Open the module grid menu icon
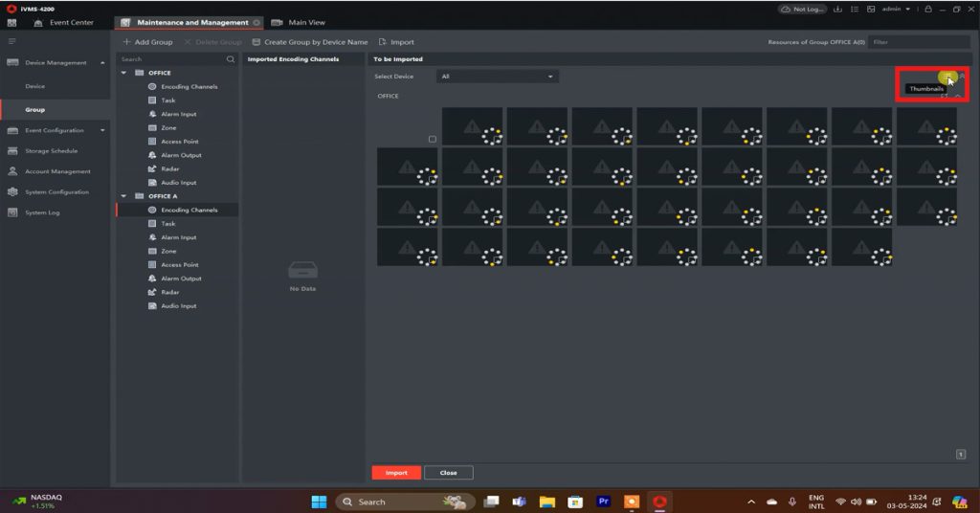The width and height of the screenshot is (980, 513). (x=11, y=22)
